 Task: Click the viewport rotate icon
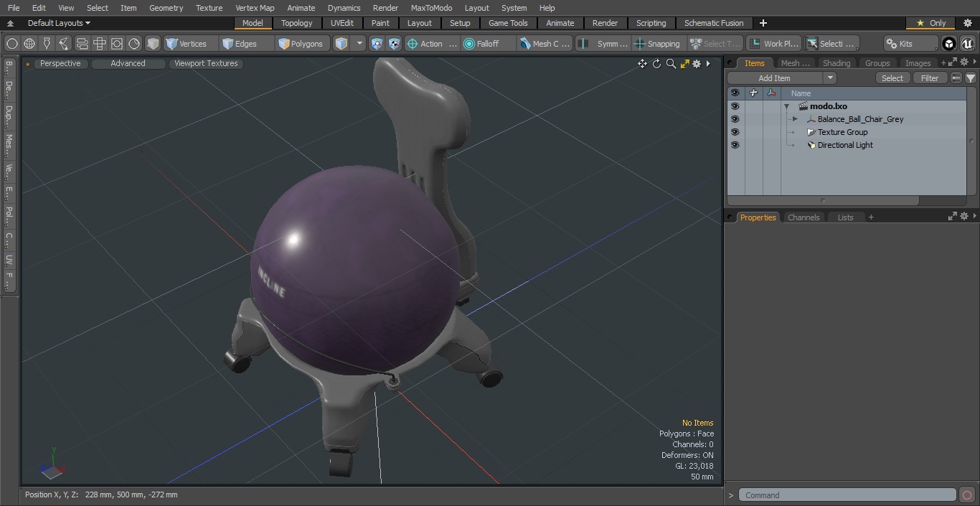point(656,64)
